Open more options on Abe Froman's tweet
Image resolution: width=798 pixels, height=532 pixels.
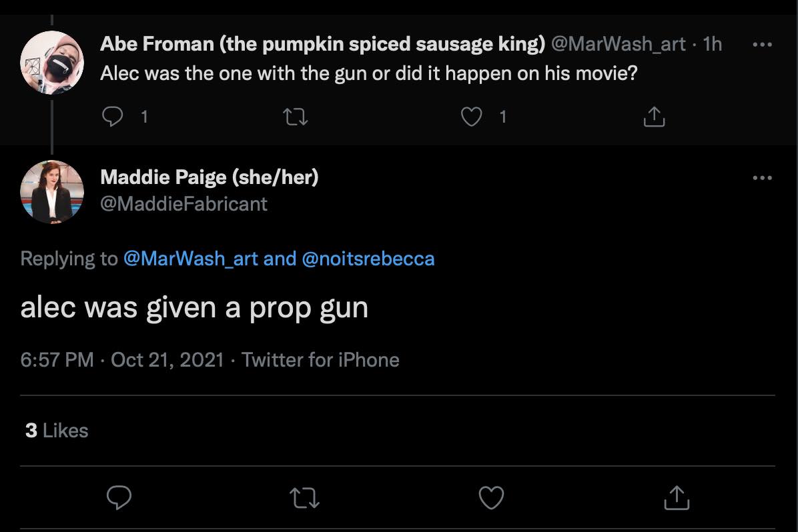tap(761, 45)
